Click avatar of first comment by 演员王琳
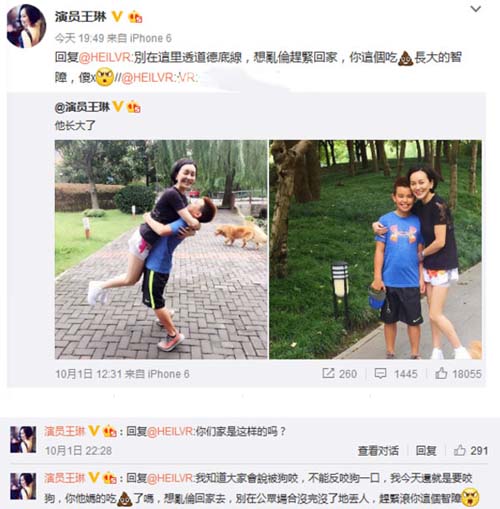The image size is (500, 509). pos(23,439)
